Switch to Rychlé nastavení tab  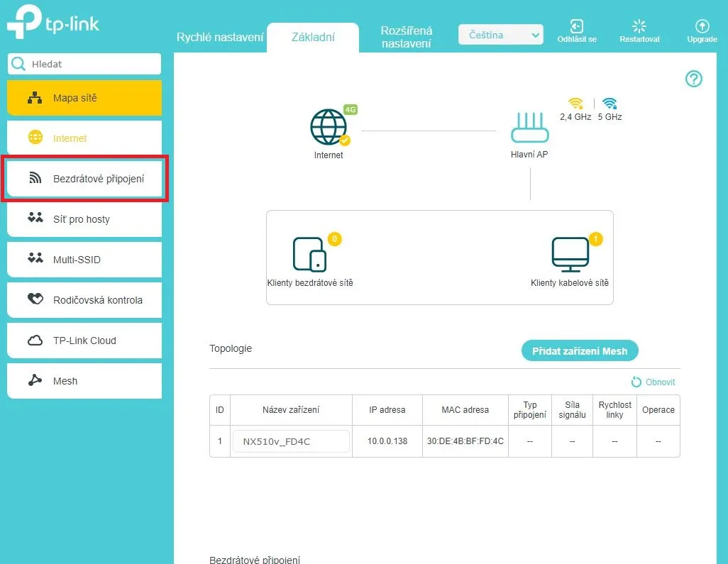220,37
